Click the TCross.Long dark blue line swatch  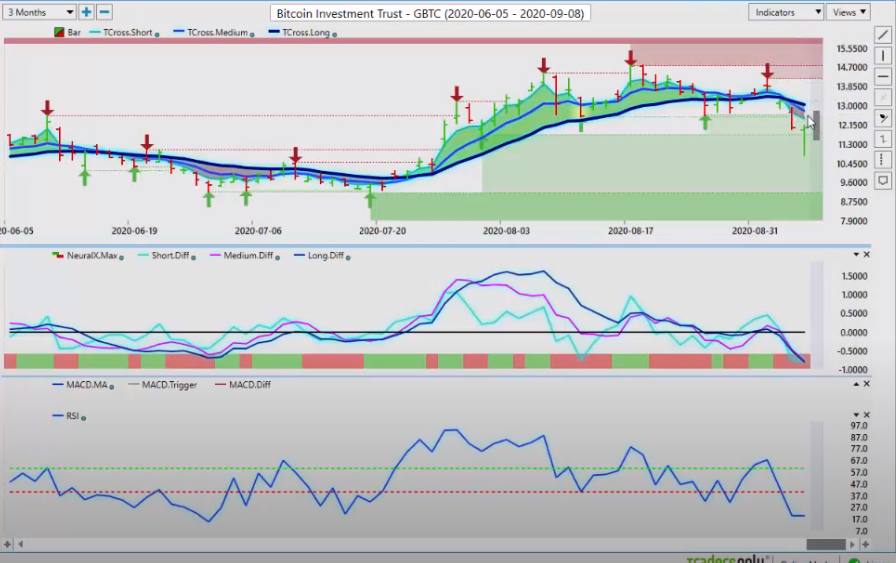(274, 31)
